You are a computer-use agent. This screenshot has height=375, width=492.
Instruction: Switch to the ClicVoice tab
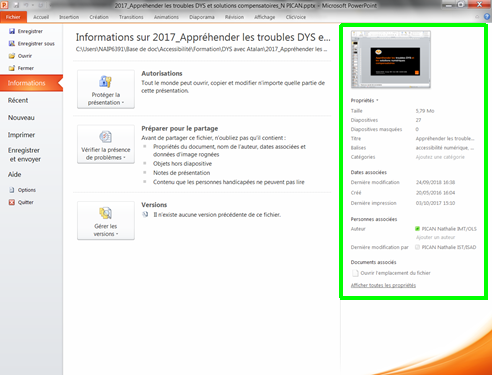(296, 17)
